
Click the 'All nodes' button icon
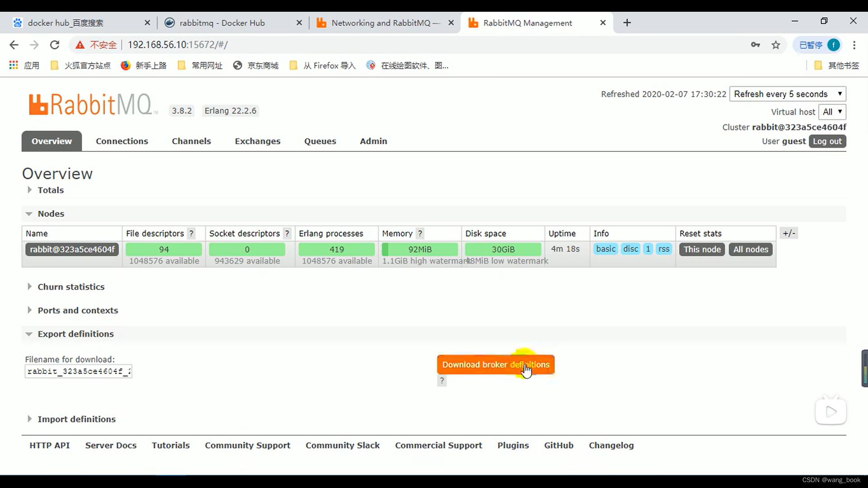(750, 249)
